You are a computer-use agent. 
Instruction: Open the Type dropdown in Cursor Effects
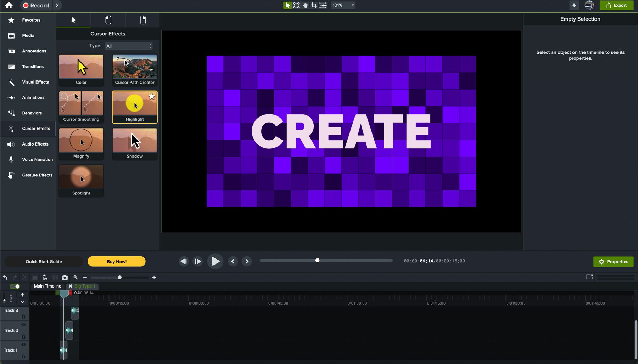(128, 46)
